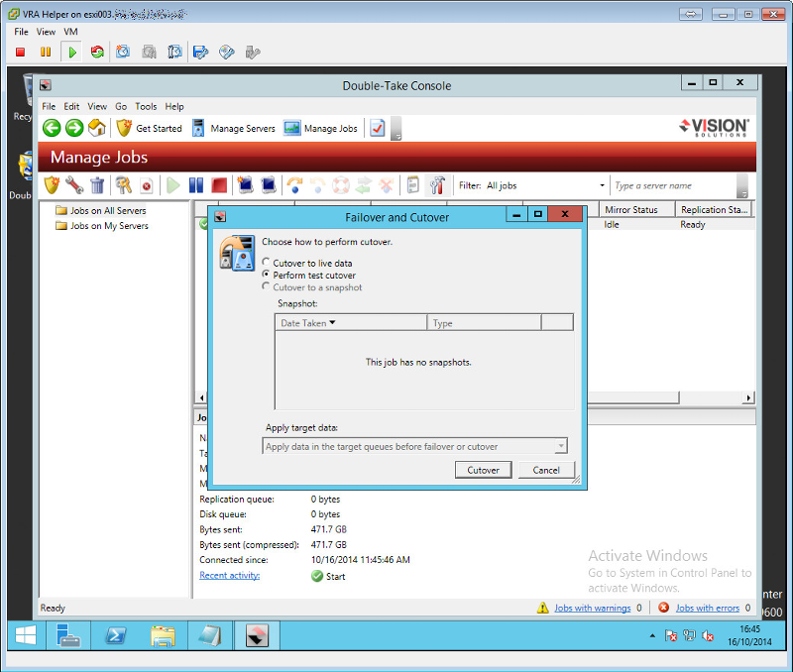Open Server Manager from the taskbar
The image size is (793, 672).
pos(68,635)
